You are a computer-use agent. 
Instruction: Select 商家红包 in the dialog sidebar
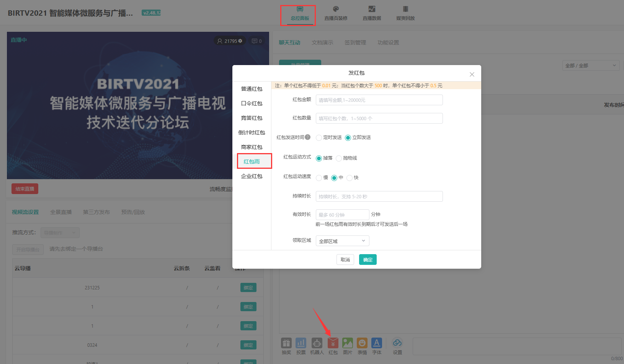(x=252, y=147)
